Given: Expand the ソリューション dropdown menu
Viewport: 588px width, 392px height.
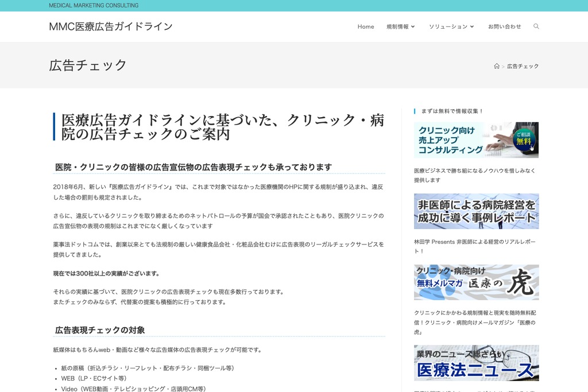Looking at the screenshot, I should point(451,26).
